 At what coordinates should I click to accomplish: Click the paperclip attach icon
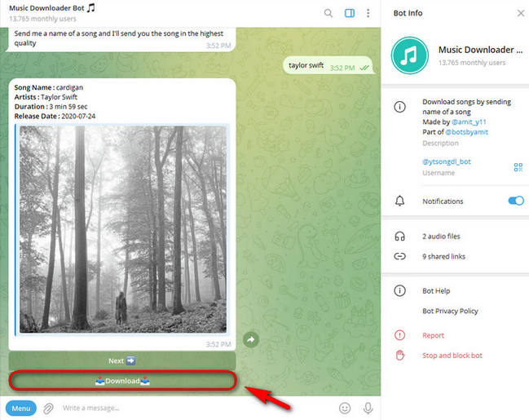coord(48,409)
